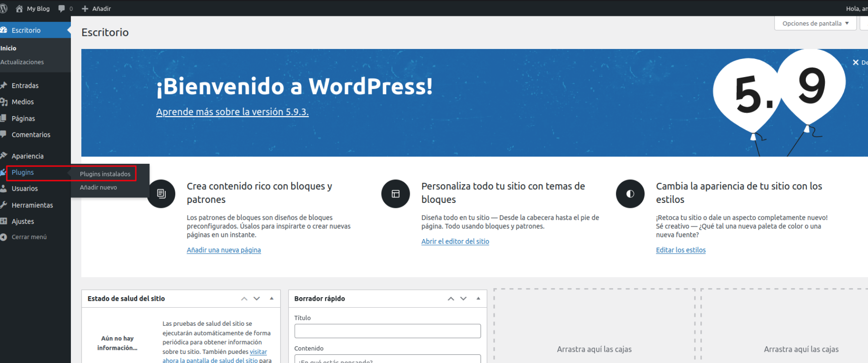Click the Comentarios bubble icon in the sidebar

click(x=4, y=134)
